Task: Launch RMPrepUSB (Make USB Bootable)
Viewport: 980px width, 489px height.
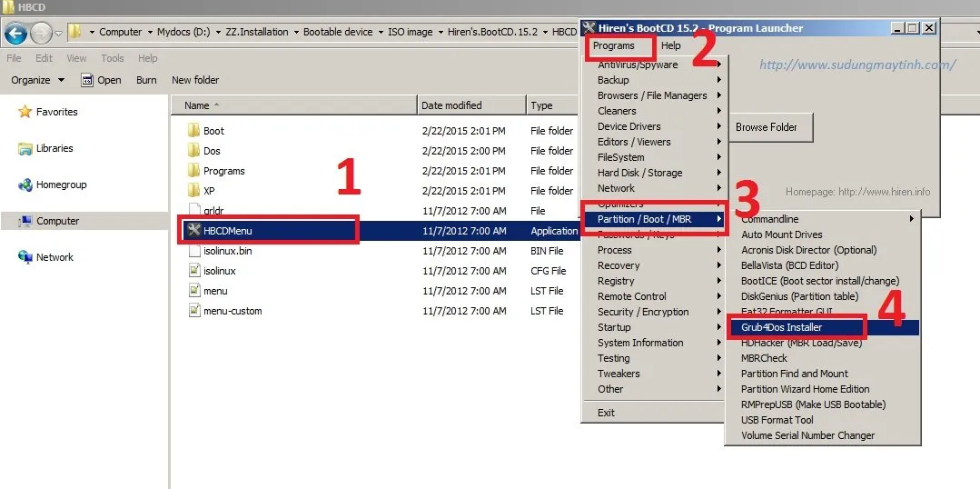Action: coord(823,404)
